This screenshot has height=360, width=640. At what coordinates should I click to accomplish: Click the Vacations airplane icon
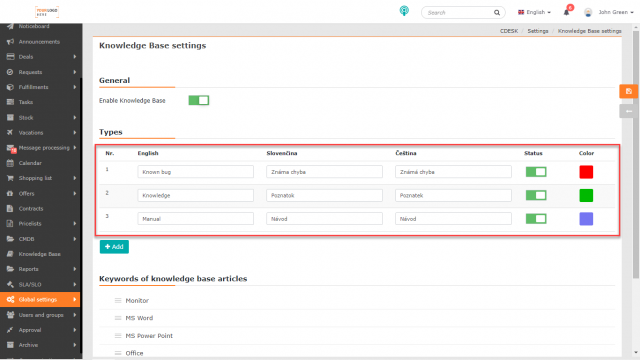point(10,133)
